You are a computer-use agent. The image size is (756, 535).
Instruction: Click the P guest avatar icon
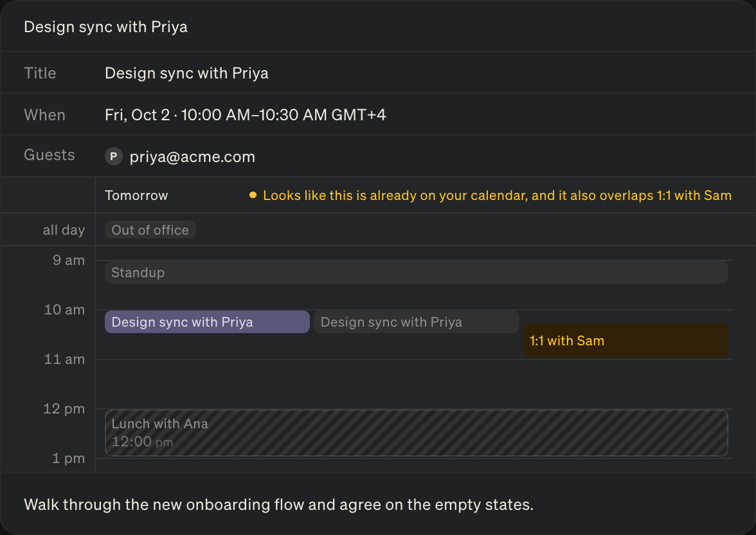click(x=114, y=156)
